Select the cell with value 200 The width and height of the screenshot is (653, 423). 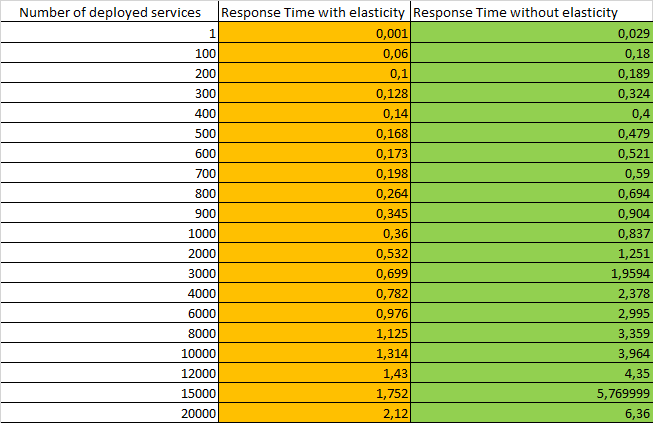pyautogui.click(x=110, y=72)
